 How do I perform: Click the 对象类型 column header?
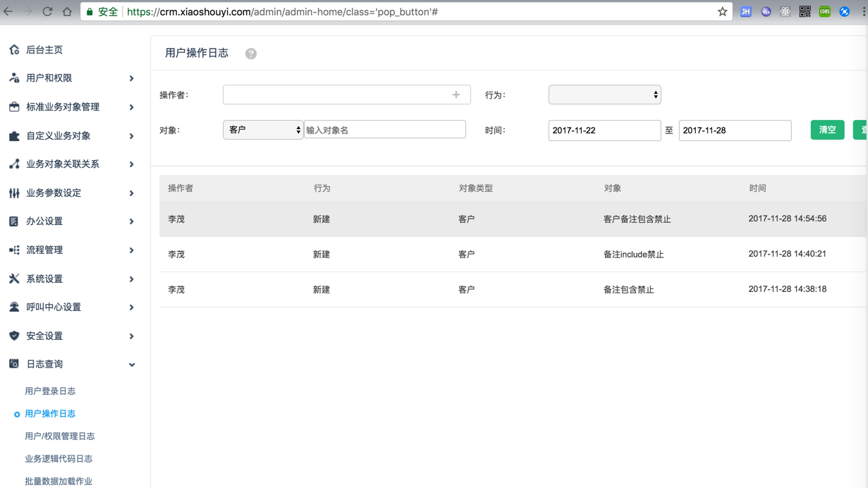tap(476, 188)
